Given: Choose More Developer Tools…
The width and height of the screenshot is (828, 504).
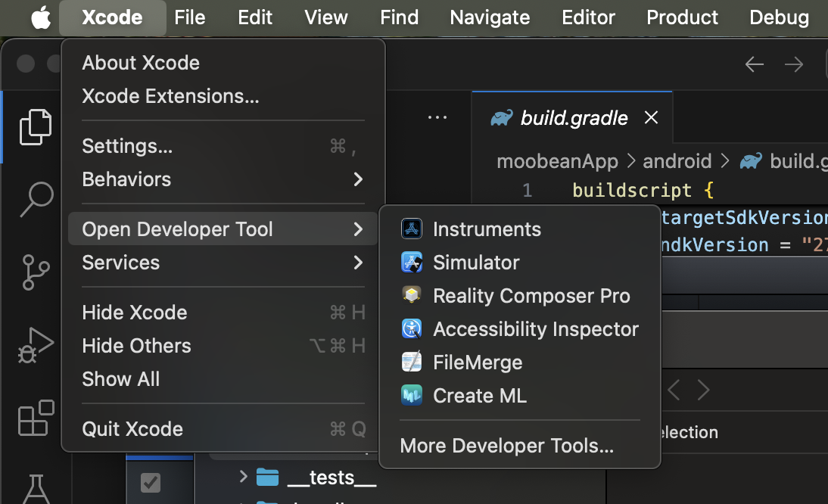Looking at the screenshot, I should click(520, 446).
